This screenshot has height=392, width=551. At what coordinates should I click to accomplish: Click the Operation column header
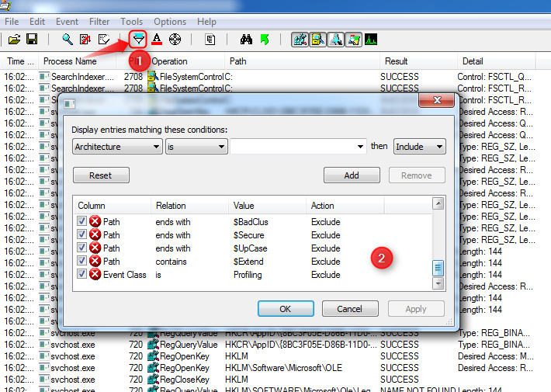point(186,61)
